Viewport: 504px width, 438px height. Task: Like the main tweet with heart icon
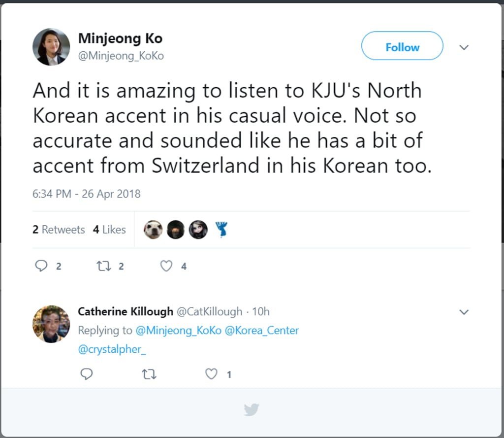click(x=167, y=266)
